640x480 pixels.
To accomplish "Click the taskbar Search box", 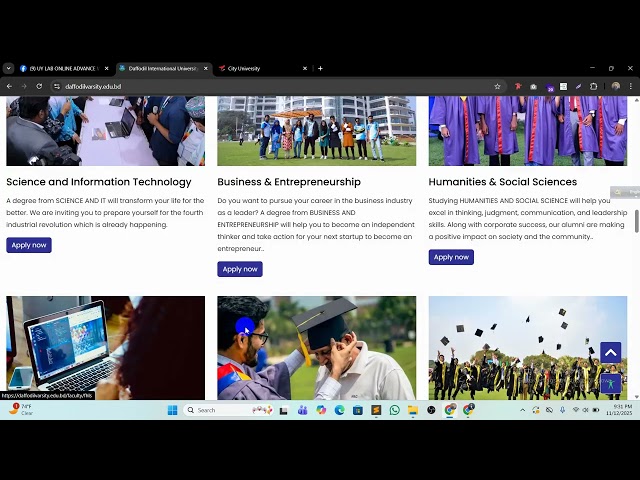I will 229,410.
